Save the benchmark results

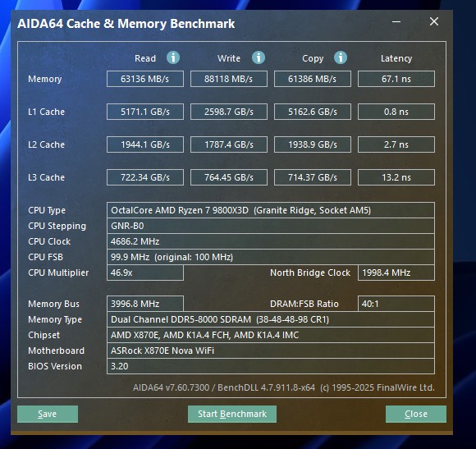click(48, 414)
